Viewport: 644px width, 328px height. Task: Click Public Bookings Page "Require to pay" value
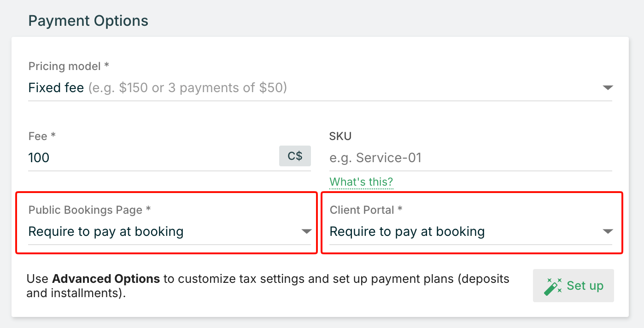tap(106, 231)
